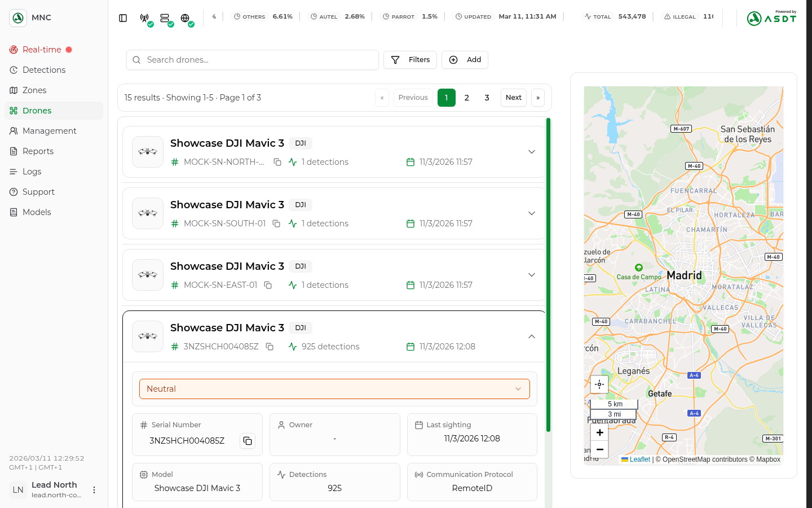Click the calendar icon for 11/3/2026 12:08
Screen dimensions: 812x508
click(411, 347)
